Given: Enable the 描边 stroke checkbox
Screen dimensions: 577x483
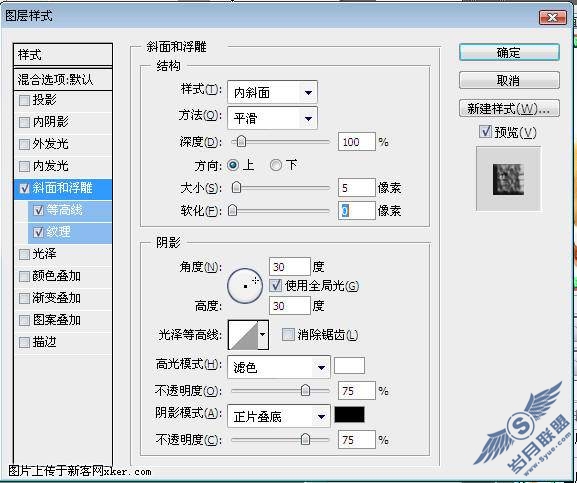Looking at the screenshot, I should 24,342.
